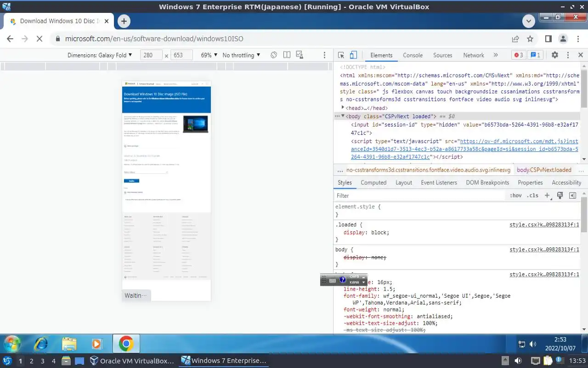Open a new browser tab
This screenshot has height=368, width=588.
click(x=124, y=21)
